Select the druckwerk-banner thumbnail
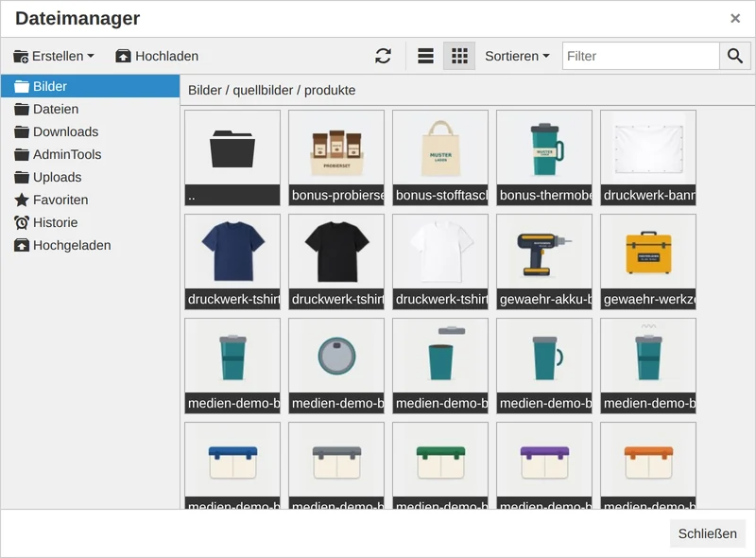Image resolution: width=756 pixels, height=558 pixels. pyautogui.click(x=648, y=158)
